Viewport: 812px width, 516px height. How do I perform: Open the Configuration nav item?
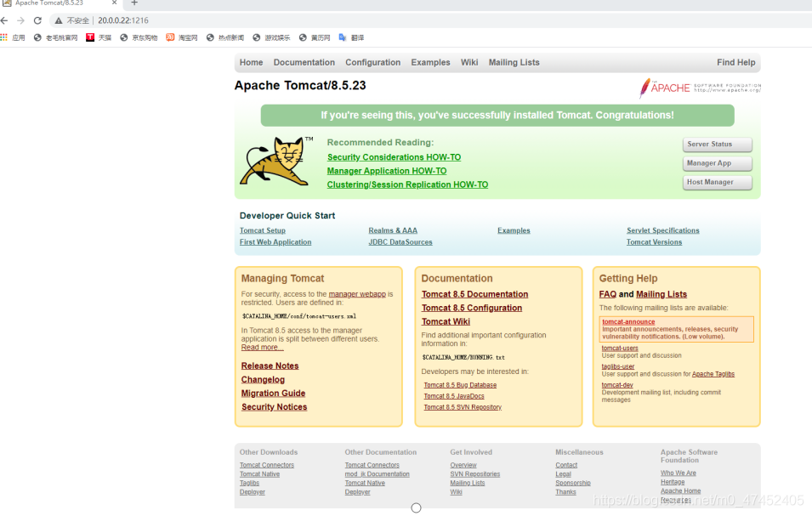[373, 62]
